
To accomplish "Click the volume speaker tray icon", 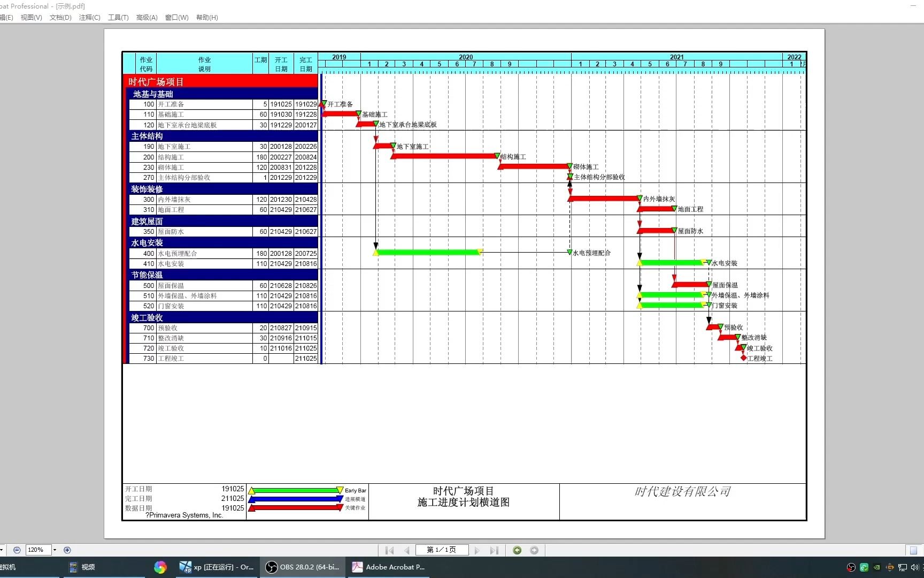I will [x=914, y=567].
